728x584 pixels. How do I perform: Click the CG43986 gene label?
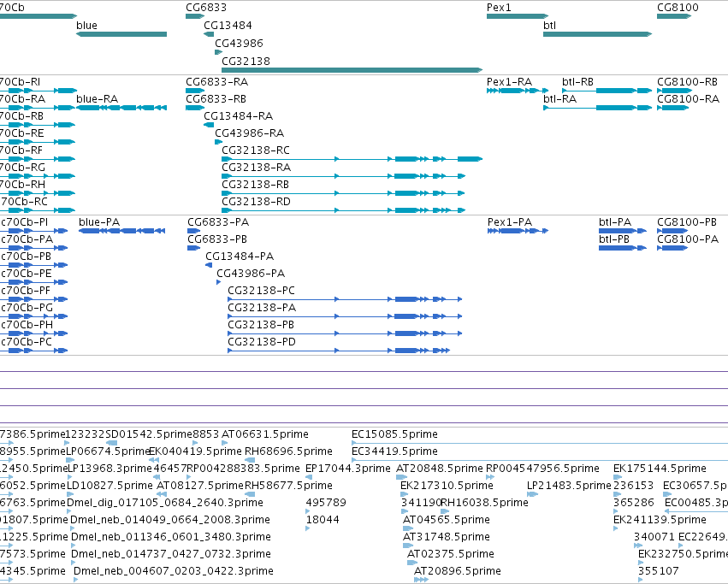click(x=240, y=43)
